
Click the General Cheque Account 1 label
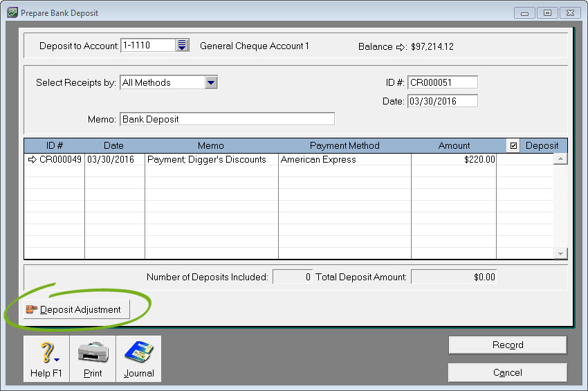pos(255,46)
